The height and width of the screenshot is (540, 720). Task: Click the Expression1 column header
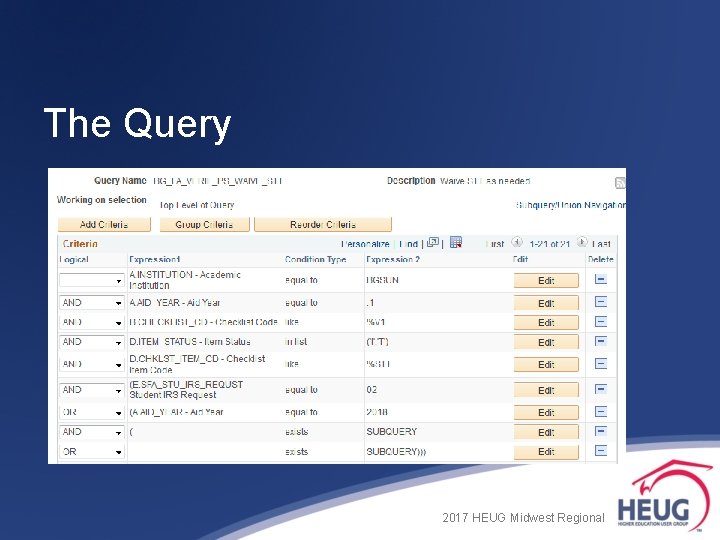pyautogui.click(x=154, y=259)
